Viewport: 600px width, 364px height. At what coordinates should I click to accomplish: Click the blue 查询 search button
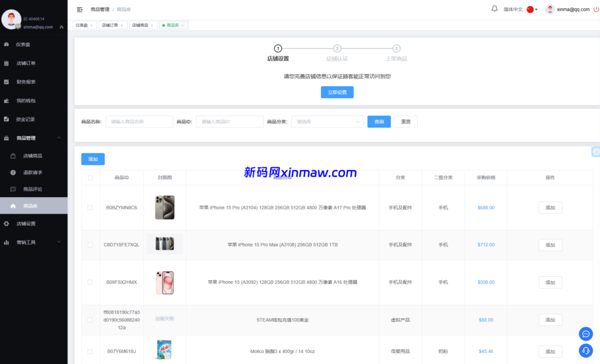(379, 122)
